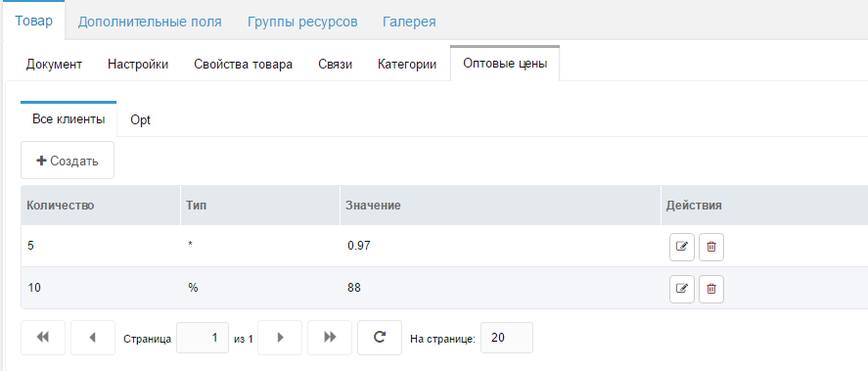Open the Товар tab
868x371 pixels.
(34, 21)
